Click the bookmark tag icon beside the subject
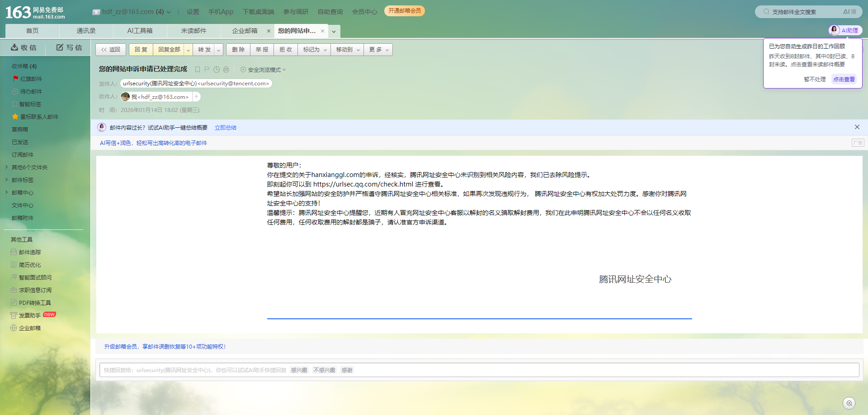 pyautogui.click(x=198, y=70)
